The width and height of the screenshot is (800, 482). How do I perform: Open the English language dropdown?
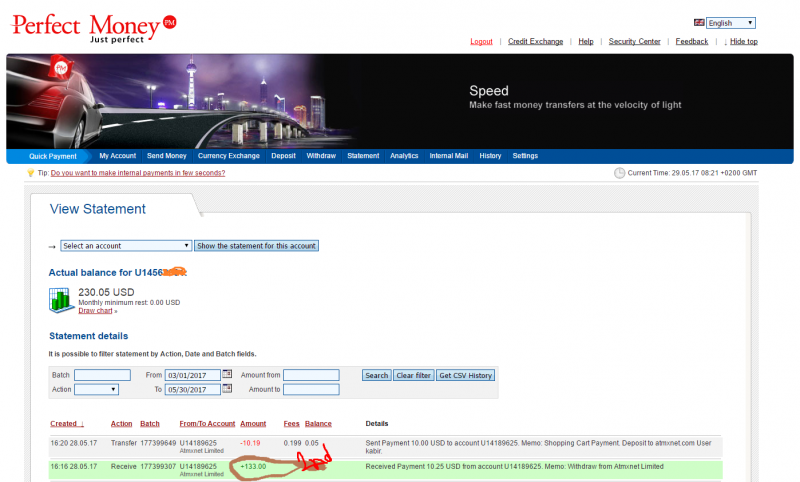coord(731,23)
